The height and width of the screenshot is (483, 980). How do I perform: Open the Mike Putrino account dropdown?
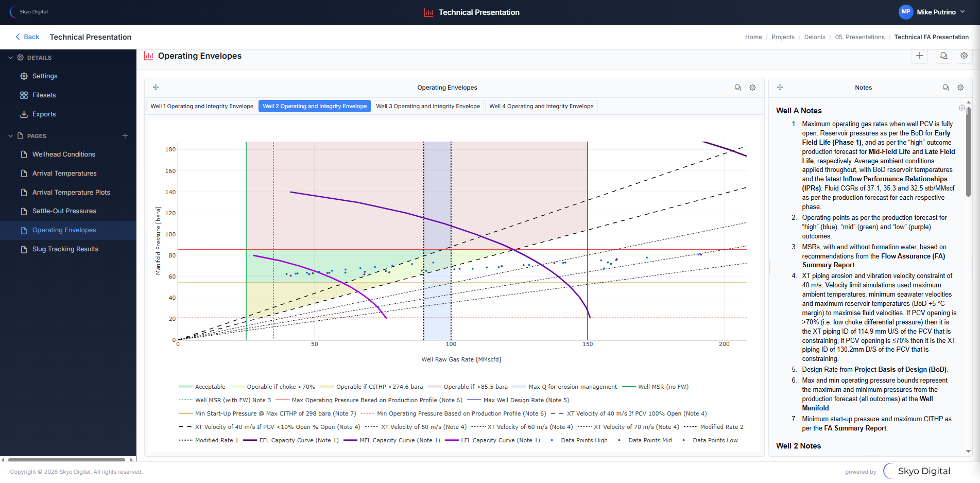click(x=932, y=12)
